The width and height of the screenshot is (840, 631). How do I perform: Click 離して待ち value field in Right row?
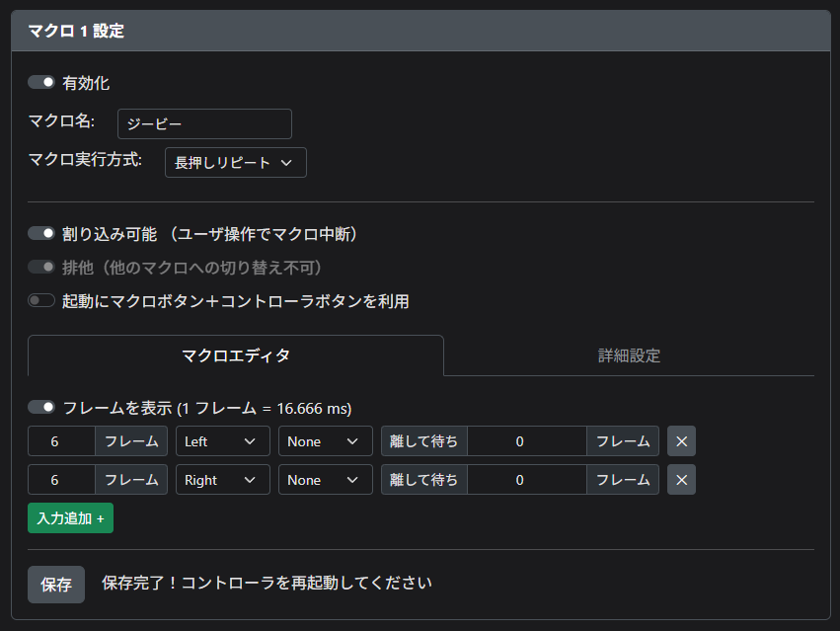coord(527,480)
